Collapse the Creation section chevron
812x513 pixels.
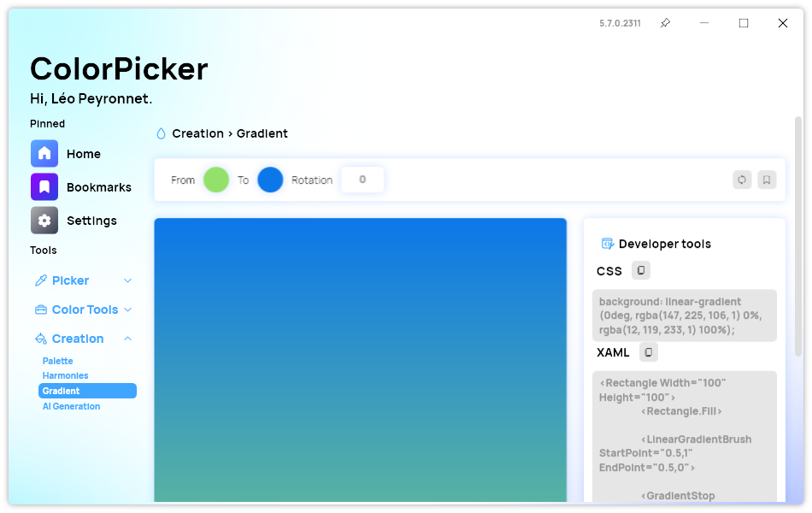tap(128, 339)
